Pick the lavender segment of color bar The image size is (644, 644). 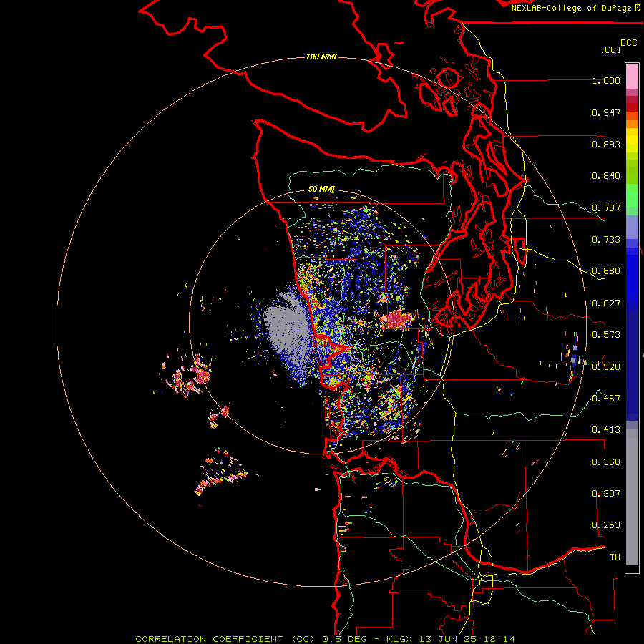[x=632, y=227]
